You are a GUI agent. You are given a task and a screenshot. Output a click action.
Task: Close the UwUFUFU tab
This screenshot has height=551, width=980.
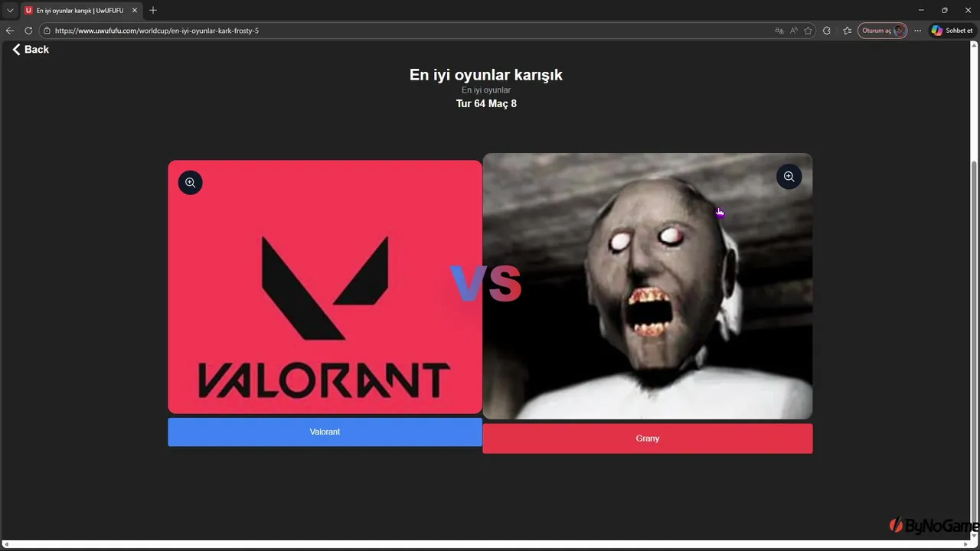click(135, 11)
